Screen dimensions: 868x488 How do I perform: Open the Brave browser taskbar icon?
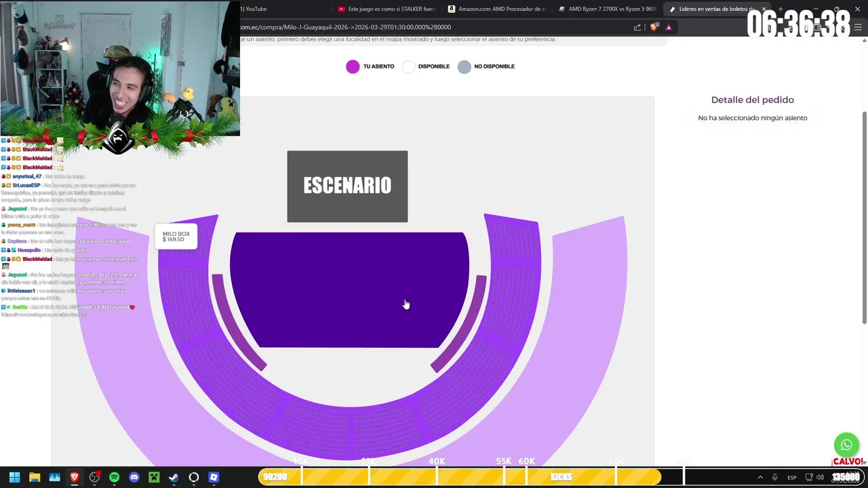click(75, 477)
